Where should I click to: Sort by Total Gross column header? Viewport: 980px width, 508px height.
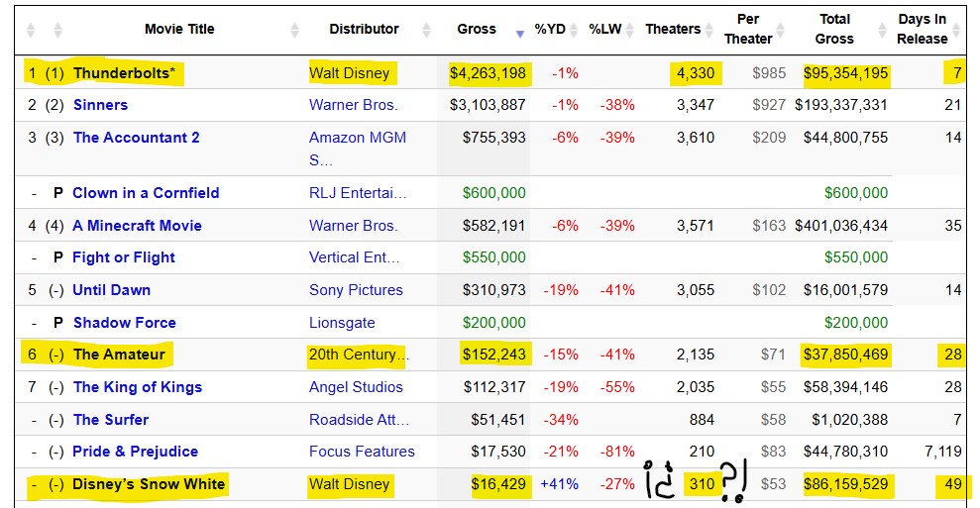coord(834,29)
